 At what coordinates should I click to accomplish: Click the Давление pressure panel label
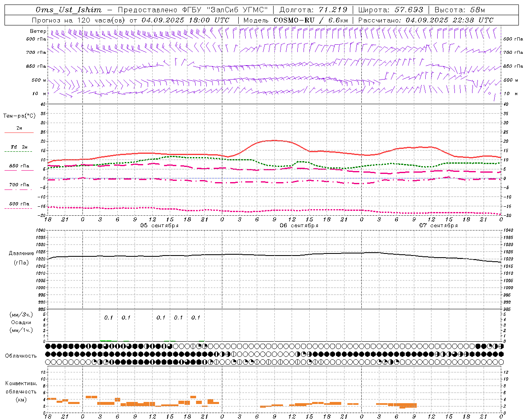point(21,253)
